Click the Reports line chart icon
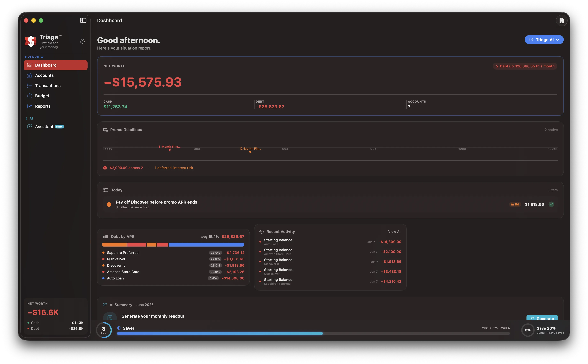Image resolution: width=588 pixels, height=364 pixels. pos(30,106)
